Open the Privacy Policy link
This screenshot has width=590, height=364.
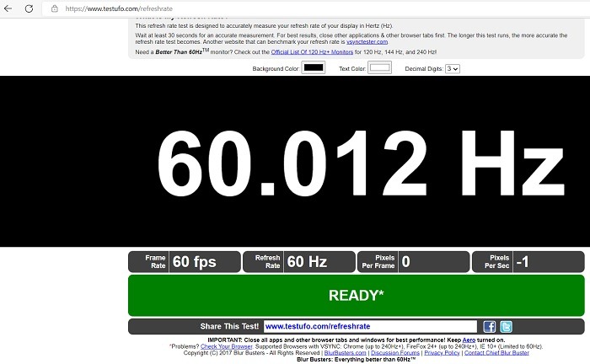click(x=442, y=353)
